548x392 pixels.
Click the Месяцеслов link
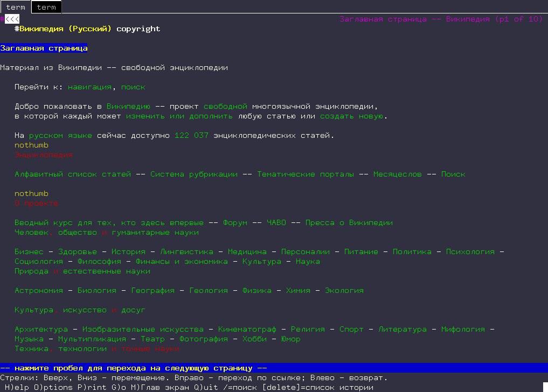[397, 174]
